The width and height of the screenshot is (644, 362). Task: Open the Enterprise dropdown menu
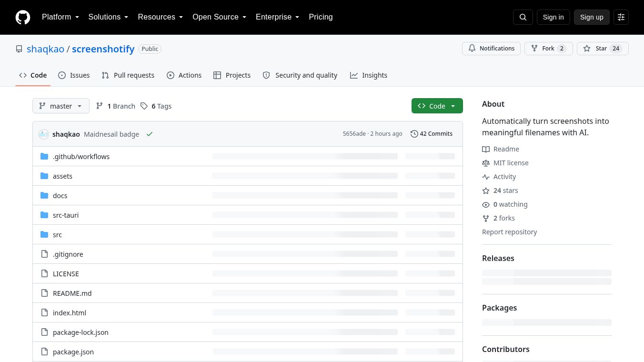tap(277, 17)
